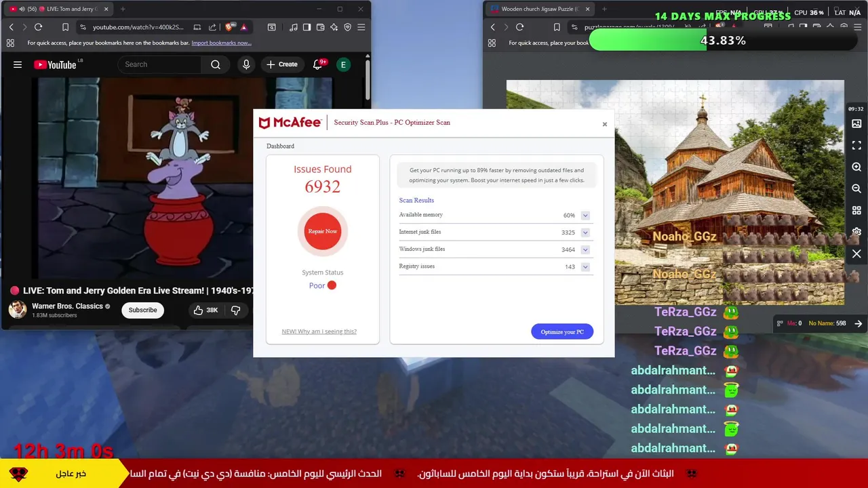
Task: Open a new tab in the YouTube window
Action: tap(123, 9)
